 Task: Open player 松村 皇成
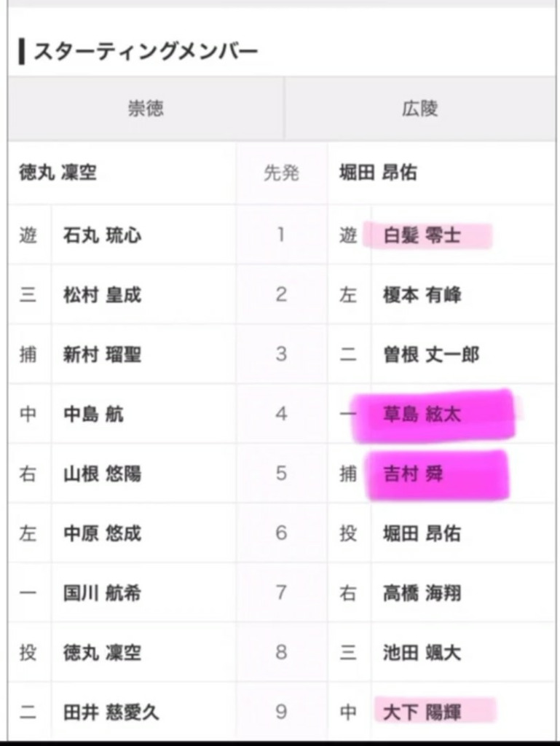(102, 295)
